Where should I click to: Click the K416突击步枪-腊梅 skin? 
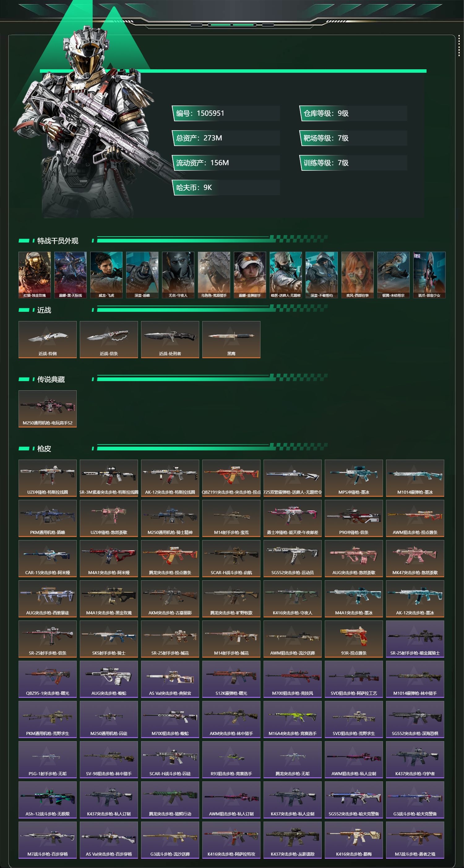tap(354, 840)
